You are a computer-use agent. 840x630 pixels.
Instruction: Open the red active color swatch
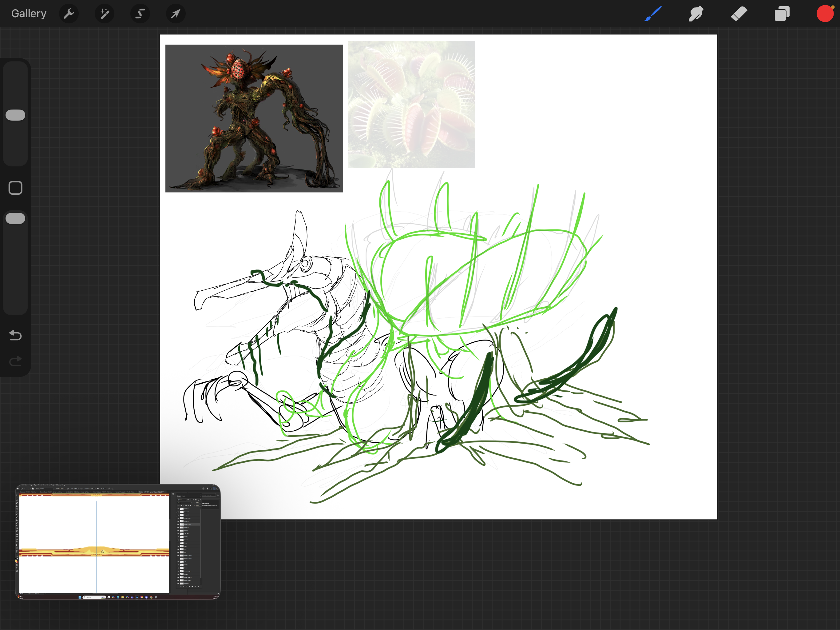point(825,14)
